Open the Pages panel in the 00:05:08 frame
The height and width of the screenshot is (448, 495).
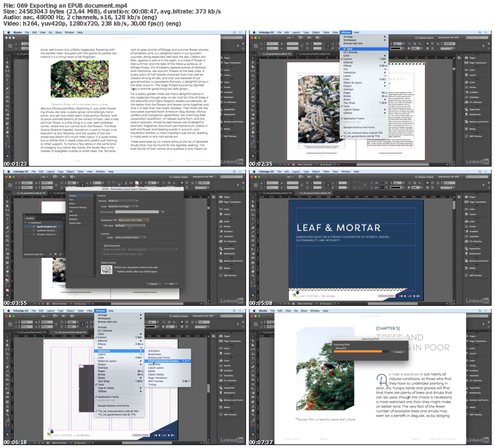470,197
